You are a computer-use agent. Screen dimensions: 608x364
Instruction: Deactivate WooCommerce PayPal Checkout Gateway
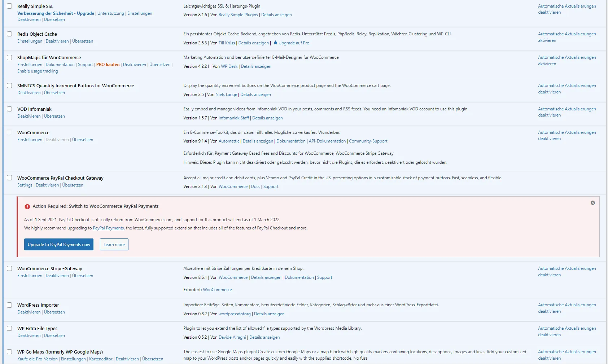pyautogui.click(x=47, y=185)
